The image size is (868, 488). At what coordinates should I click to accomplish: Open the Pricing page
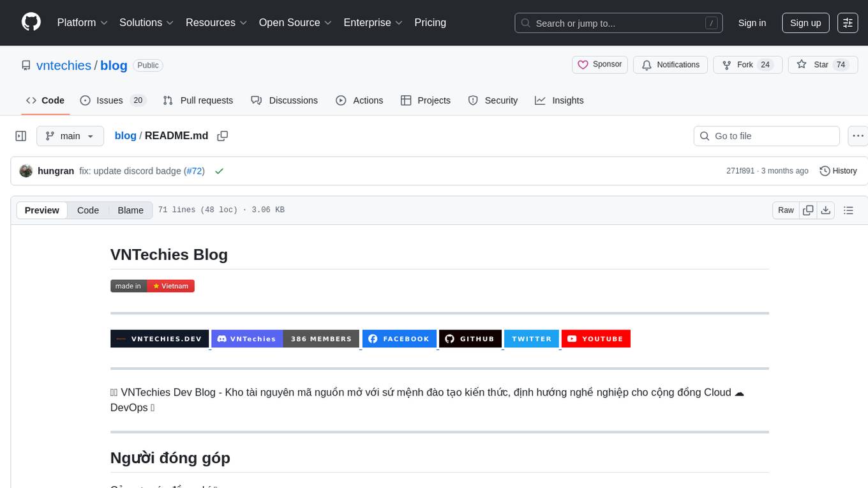[430, 22]
